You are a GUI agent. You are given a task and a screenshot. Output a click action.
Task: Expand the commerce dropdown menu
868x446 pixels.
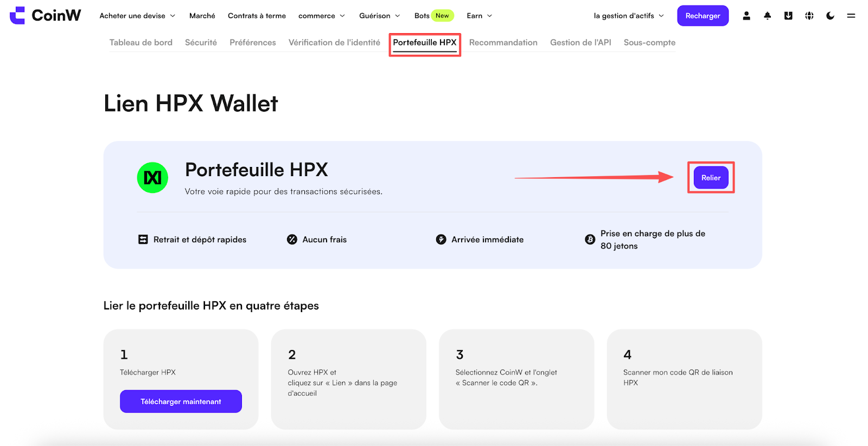pyautogui.click(x=322, y=16)
